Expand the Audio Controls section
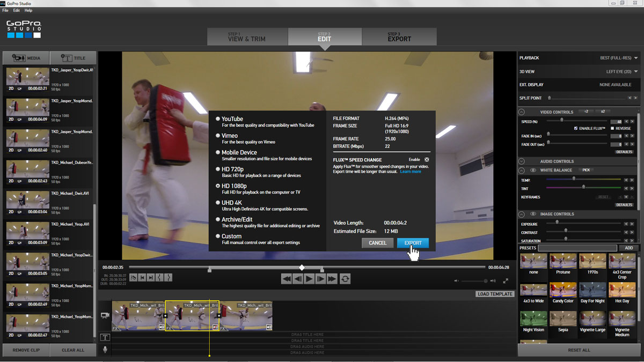This screenshot has width=644, height=362. [x=521, y=161]
